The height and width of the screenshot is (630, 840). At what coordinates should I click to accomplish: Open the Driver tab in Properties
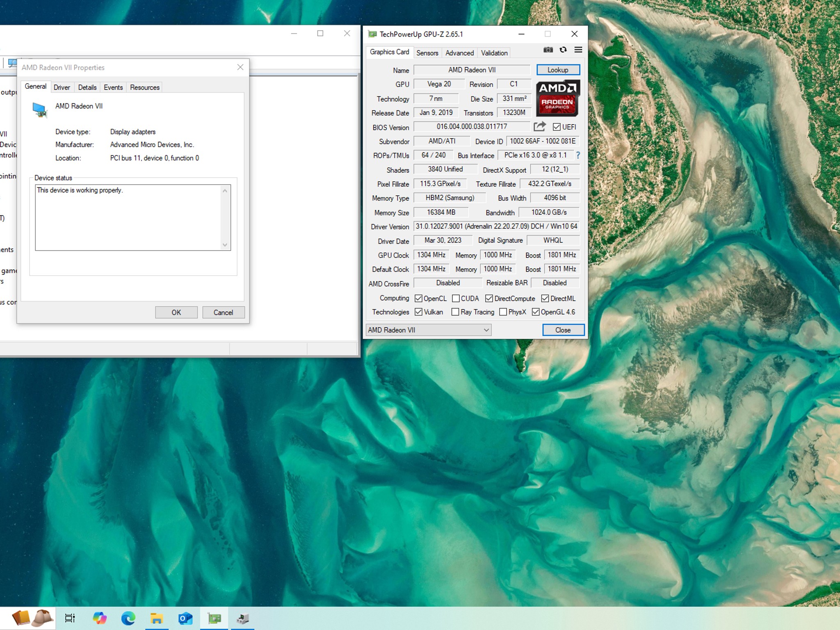coord(62,87)
